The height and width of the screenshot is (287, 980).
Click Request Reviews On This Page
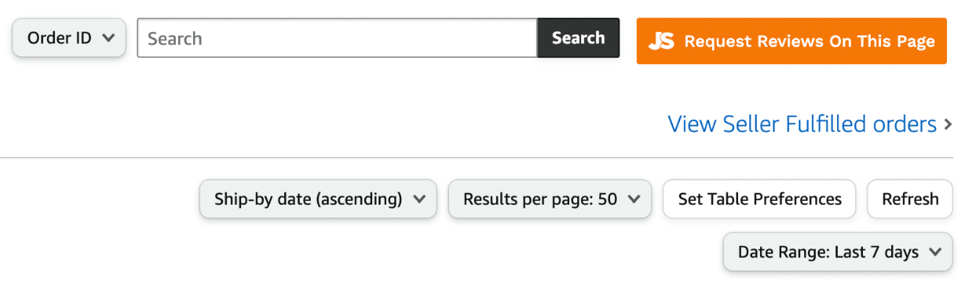tap(792, 41)
